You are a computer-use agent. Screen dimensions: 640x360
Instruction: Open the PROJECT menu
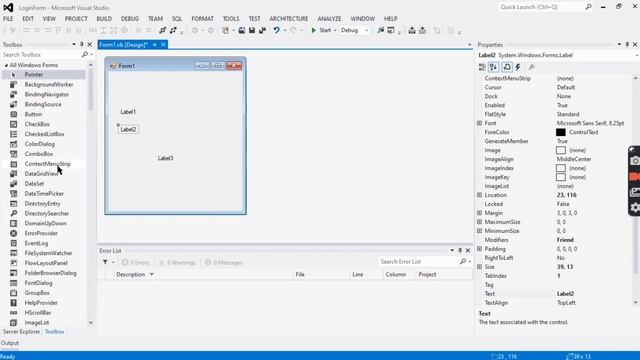click(x=76, y=19)
